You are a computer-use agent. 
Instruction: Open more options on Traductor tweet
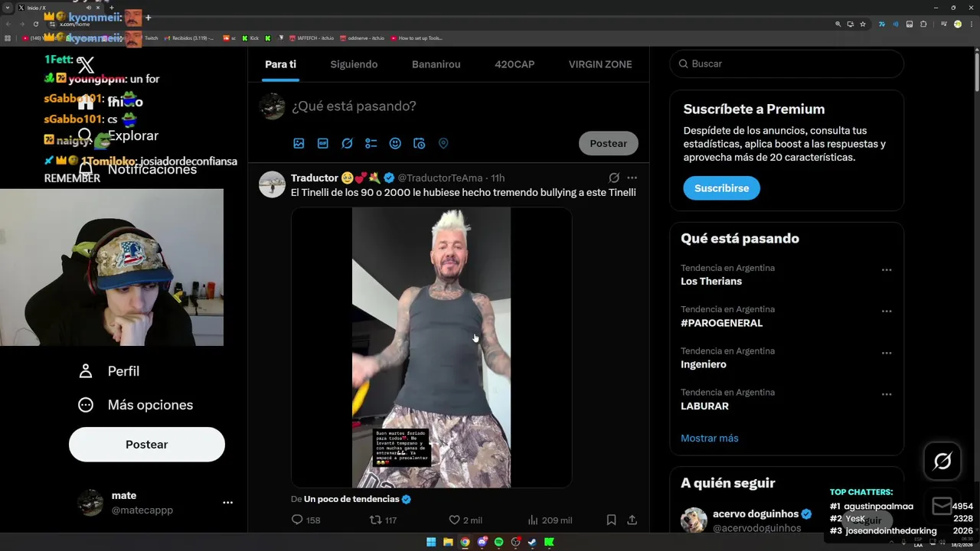(632, 178)
